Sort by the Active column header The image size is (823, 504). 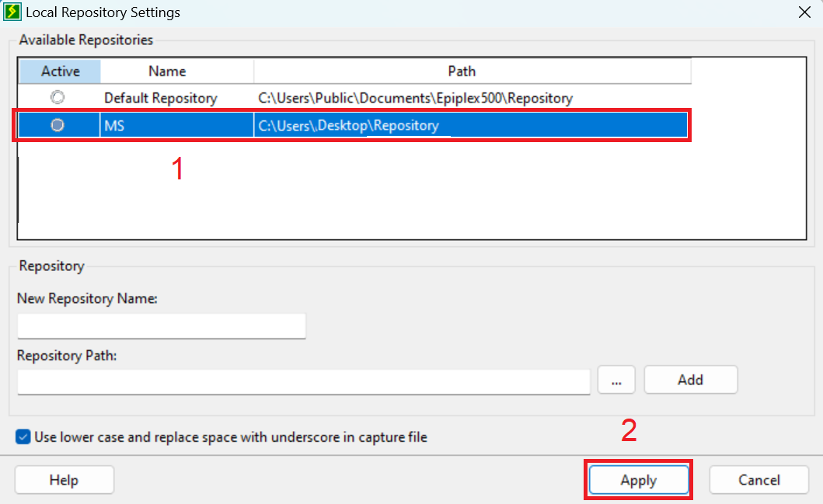tap(60, 71)
